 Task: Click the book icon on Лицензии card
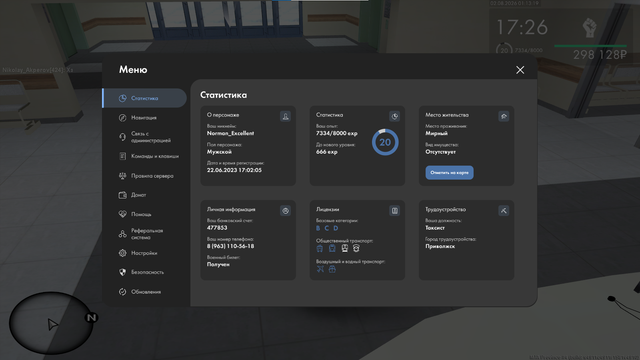pos(394,211)
